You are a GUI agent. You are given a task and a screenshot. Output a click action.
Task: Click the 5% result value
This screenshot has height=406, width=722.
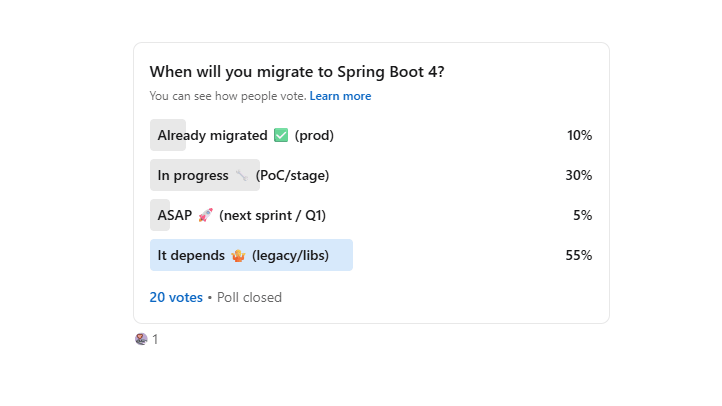[583, 215]
